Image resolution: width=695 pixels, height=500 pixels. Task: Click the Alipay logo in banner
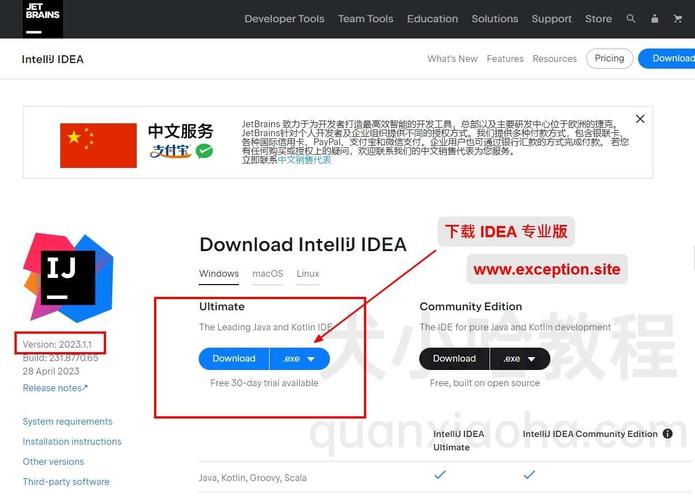(x=171, y=152)
